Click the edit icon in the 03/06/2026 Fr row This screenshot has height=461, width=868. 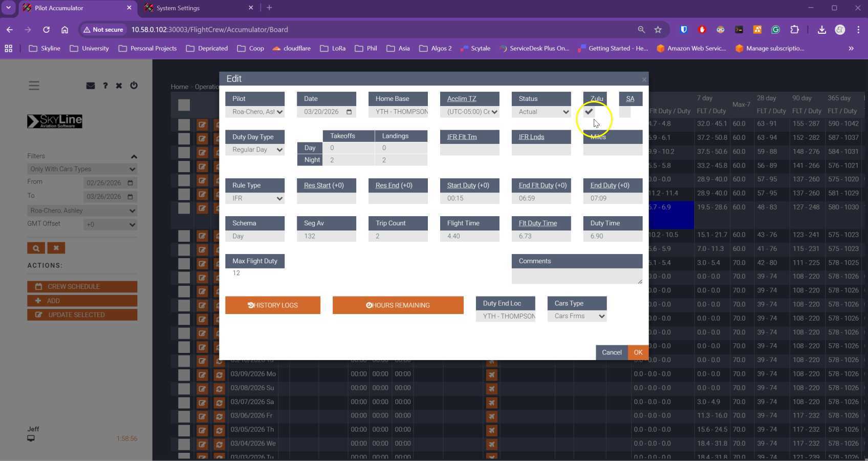[x=202, y=416]
